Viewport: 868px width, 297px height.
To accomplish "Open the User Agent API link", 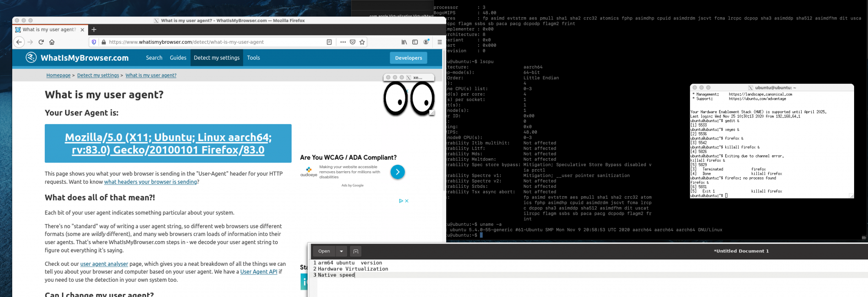I will click(x=259, y=272).
